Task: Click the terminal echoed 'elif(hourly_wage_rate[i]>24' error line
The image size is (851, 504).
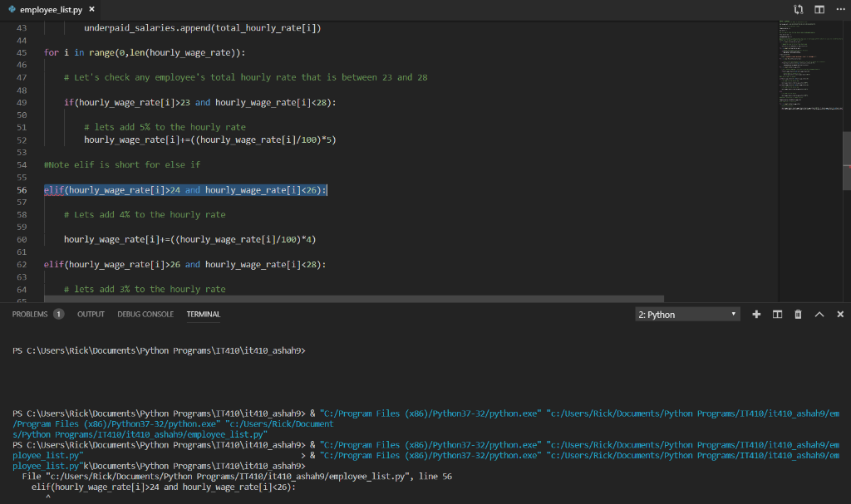Action: tap(164, 487)
